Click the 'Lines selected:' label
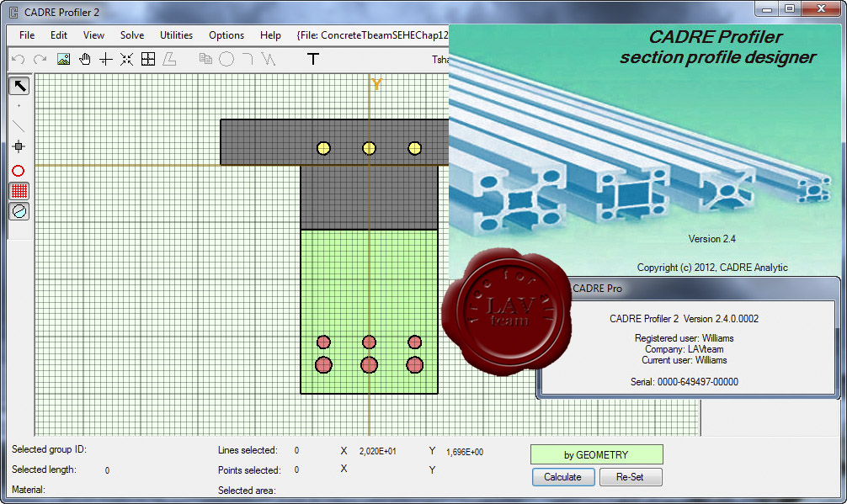This screenshot has height=504, width=847. tap(248, 450)
